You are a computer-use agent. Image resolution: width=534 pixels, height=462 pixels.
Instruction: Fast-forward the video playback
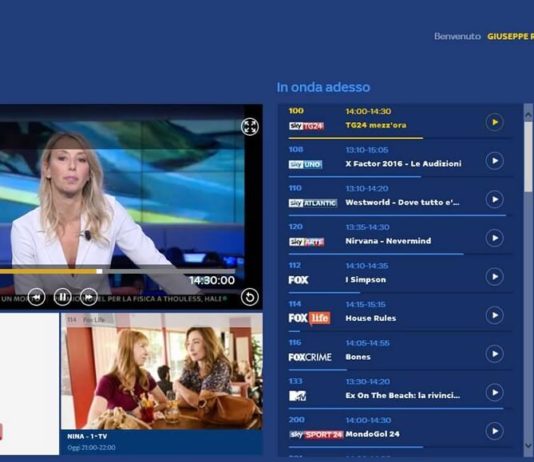[89, 297]
